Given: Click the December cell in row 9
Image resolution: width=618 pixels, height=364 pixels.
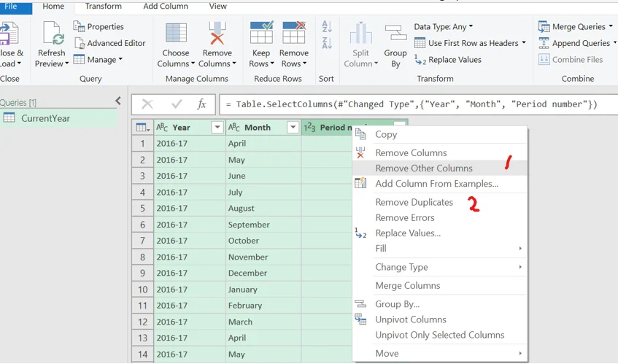Looking at the screenshot, I should coord(263,273).
